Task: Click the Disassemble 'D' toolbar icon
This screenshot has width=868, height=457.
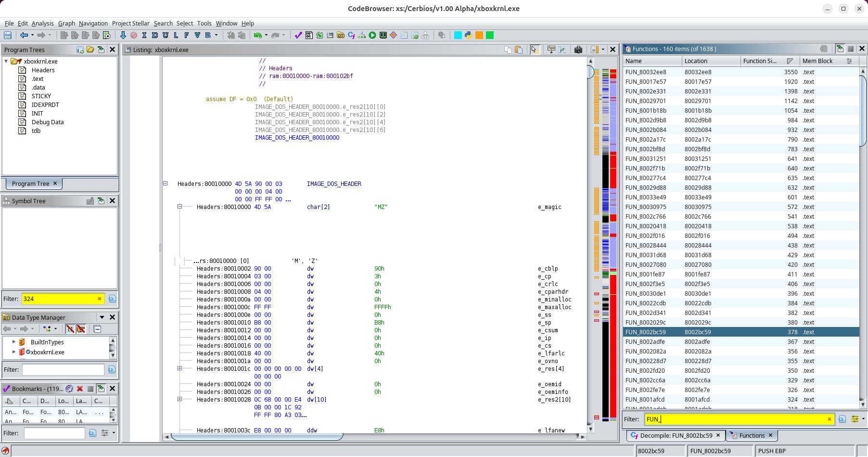Action: point(154,35)
